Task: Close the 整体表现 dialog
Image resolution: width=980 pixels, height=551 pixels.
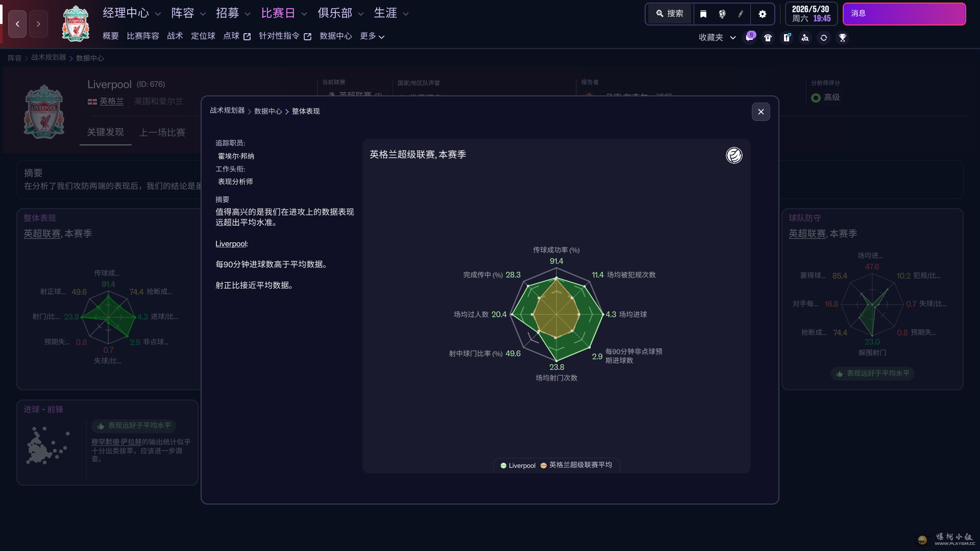Action: click(x=761, y=112)
